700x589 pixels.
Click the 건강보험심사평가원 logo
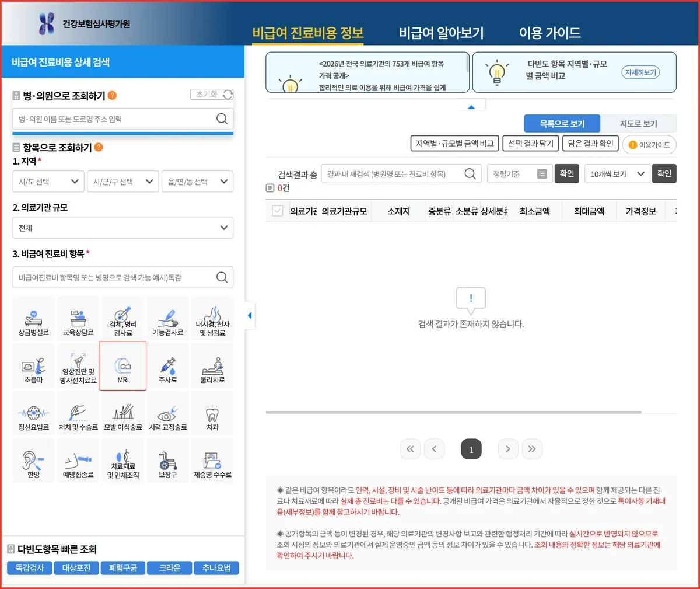tap(84, 24)
